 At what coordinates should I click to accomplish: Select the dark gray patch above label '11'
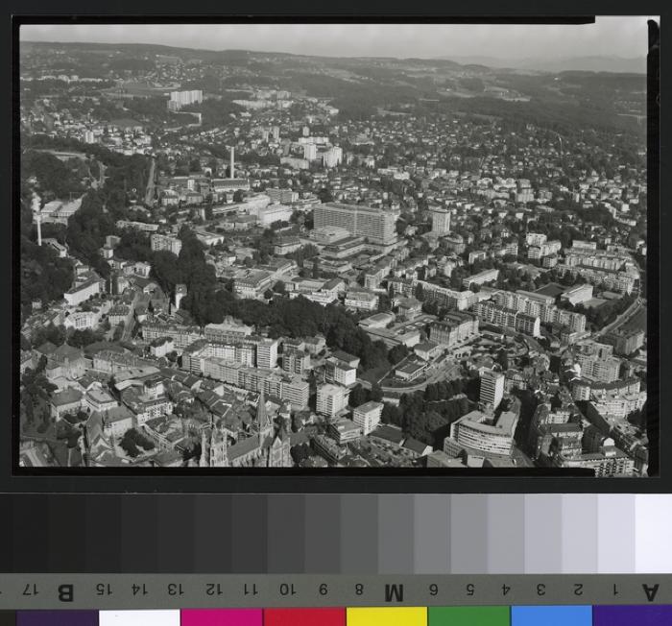coord(250,534)
